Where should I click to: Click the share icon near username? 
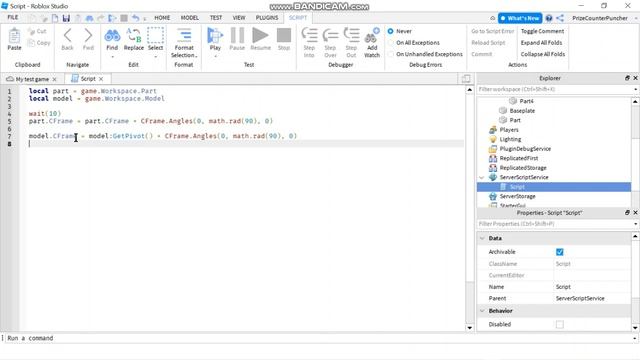tap(560, 18)
